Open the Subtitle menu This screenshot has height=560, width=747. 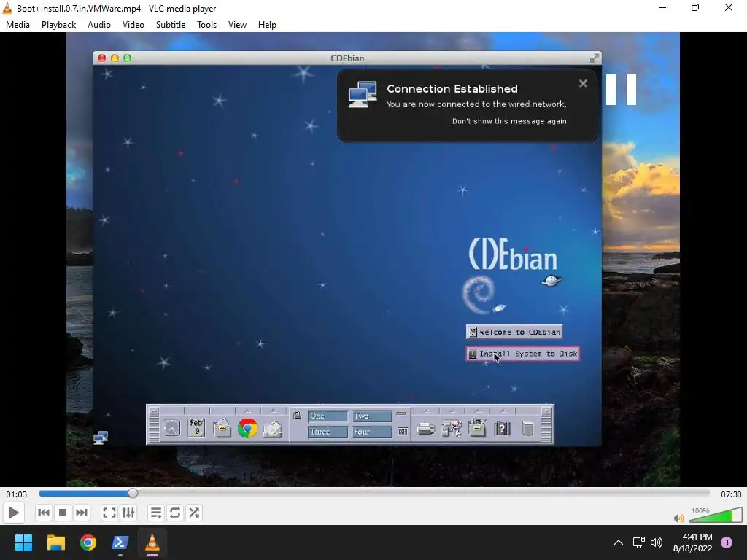point(171,25)
